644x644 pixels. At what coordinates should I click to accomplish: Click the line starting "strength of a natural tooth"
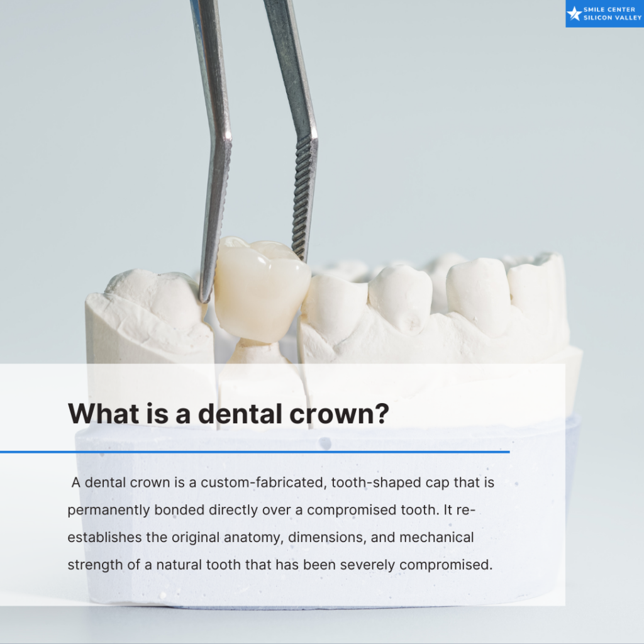[x=280, y=565]
